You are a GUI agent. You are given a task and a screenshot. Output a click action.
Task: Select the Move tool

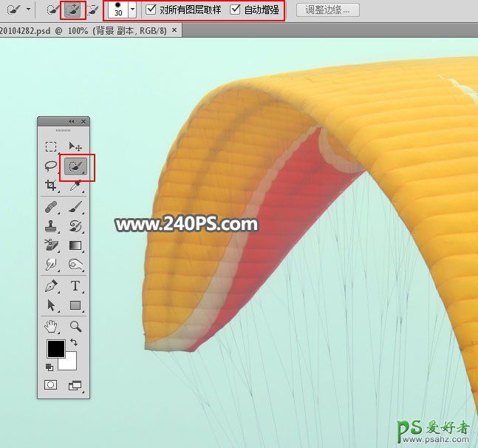coord(75,146)
